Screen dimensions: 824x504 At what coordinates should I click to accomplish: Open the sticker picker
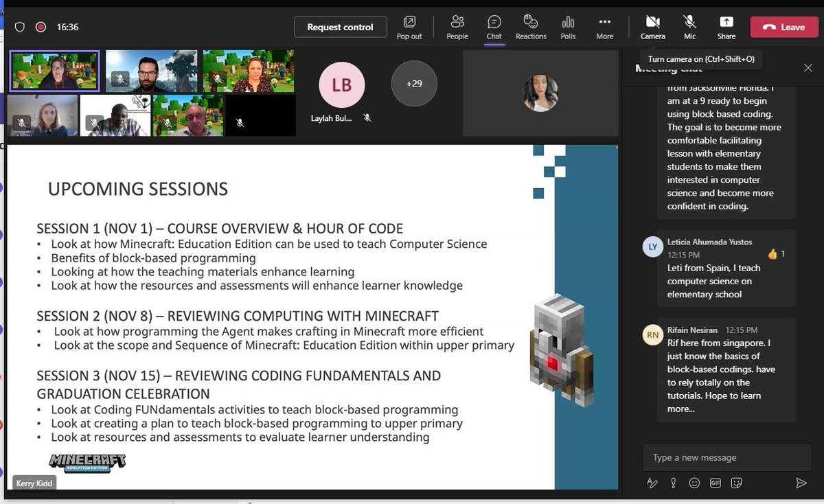pos(735,483)
